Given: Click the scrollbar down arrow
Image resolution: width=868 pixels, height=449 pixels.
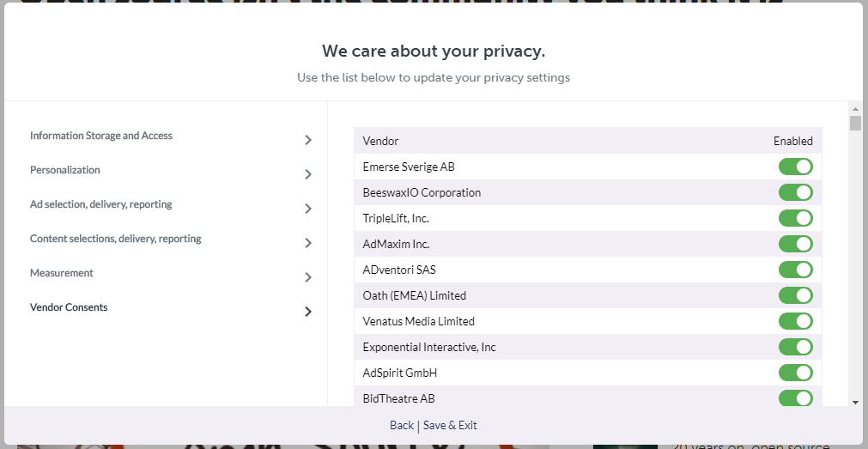Looking at the screenshot, I should tap(855, 403).
